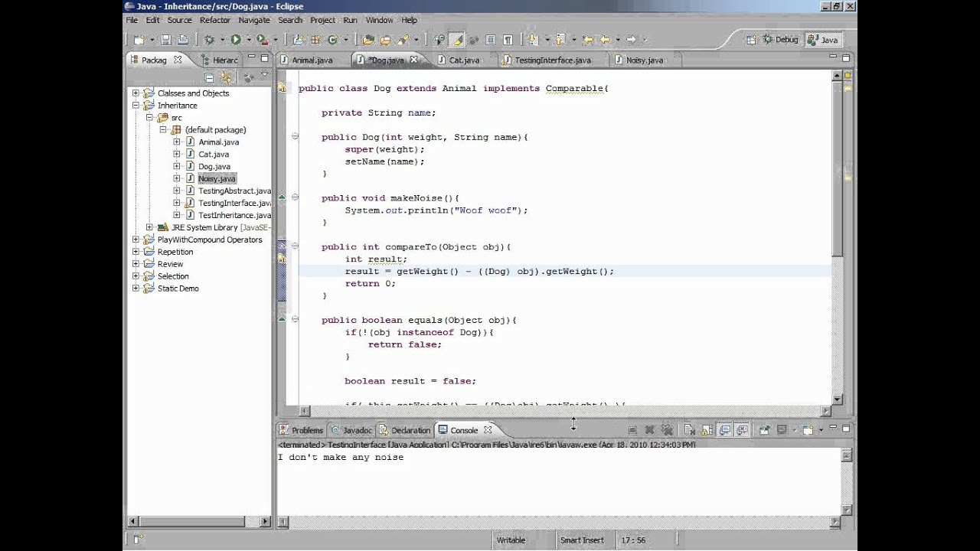Select Noisy.java in Package Explorer
980x551 pixels.
(217, 178)
